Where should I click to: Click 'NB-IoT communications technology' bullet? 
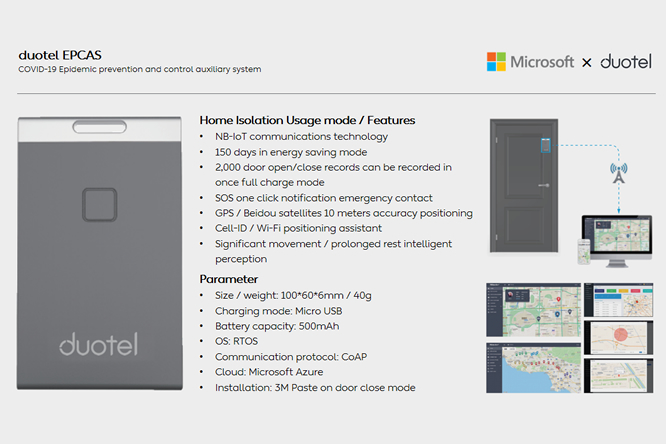point(301,136)
